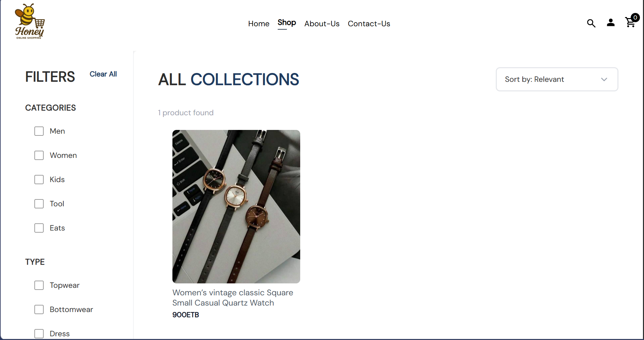Go to the Home menu item

(x=259, y=24)
